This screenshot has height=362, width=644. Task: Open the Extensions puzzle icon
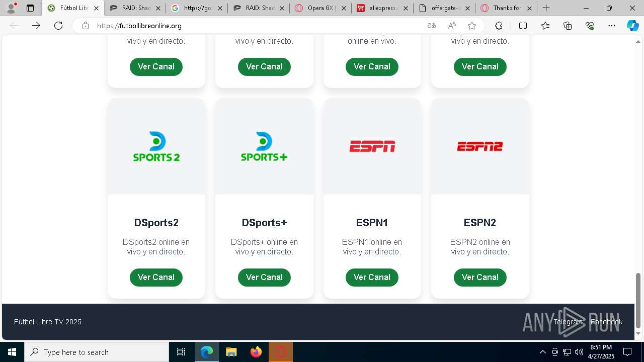click(x=499, y=26)
